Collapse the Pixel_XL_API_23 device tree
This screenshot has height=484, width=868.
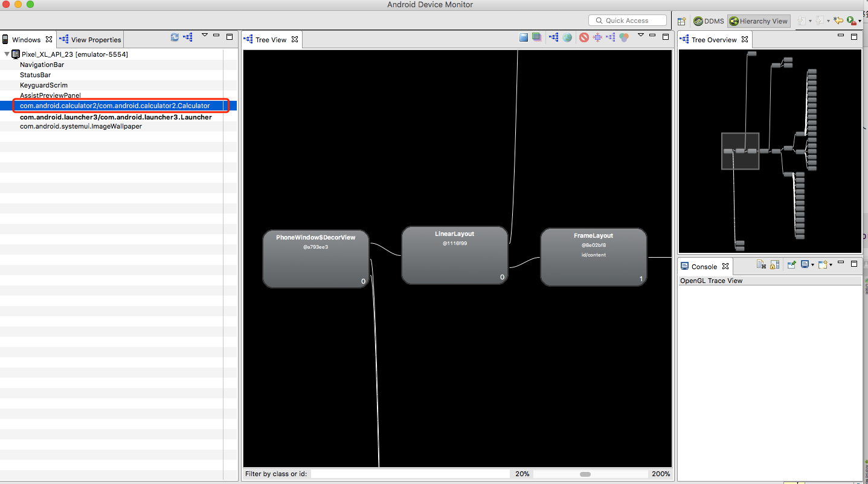[x=7, y=54]
